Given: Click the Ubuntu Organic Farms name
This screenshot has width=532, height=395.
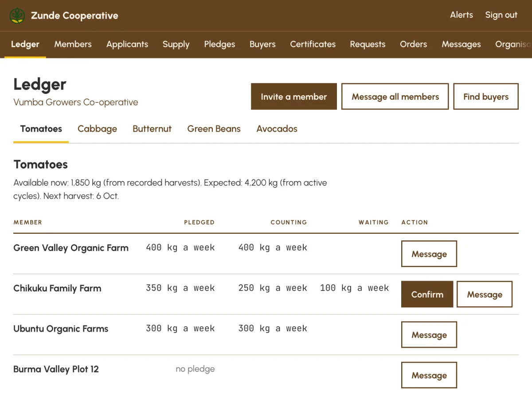Looking at the screenshot, I should pos(61,329).
